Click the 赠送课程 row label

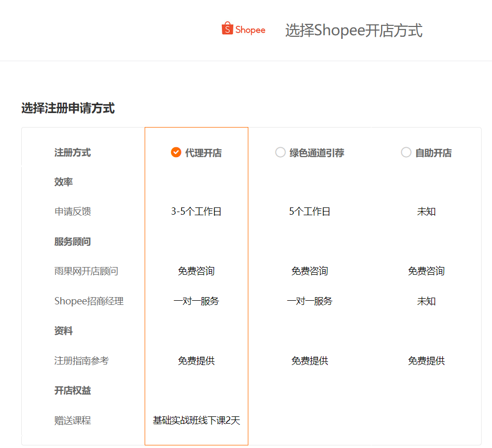73,421
